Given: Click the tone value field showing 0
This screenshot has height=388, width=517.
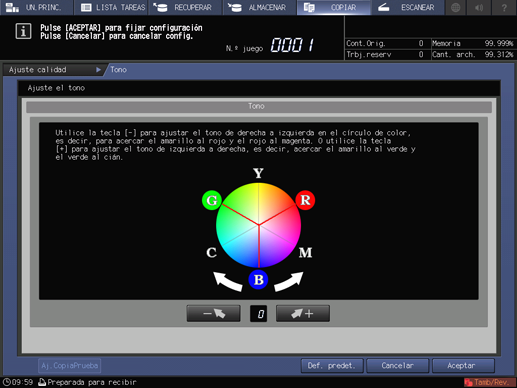Looking at the screenshot, I should click(x=258, y=314).
